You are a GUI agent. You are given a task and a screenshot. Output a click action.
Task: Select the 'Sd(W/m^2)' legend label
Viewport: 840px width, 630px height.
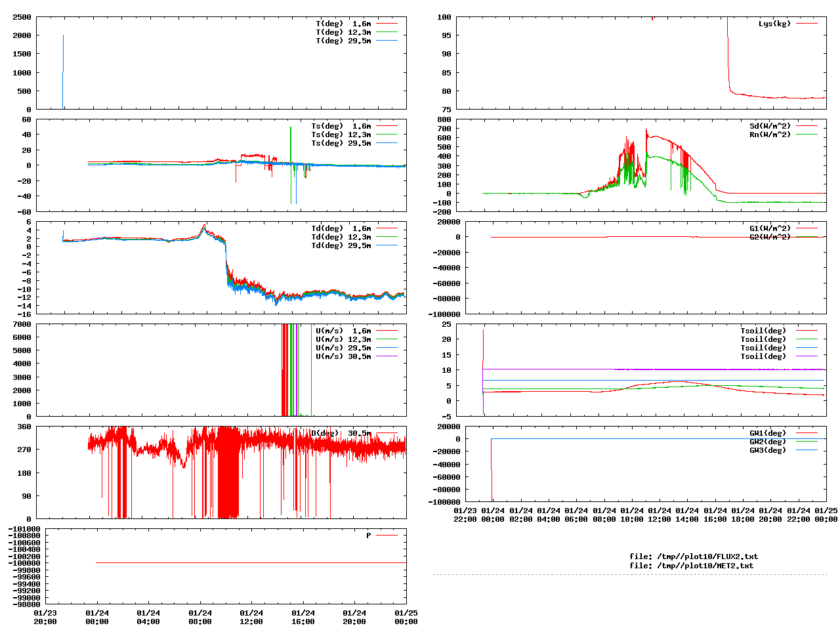770,126
